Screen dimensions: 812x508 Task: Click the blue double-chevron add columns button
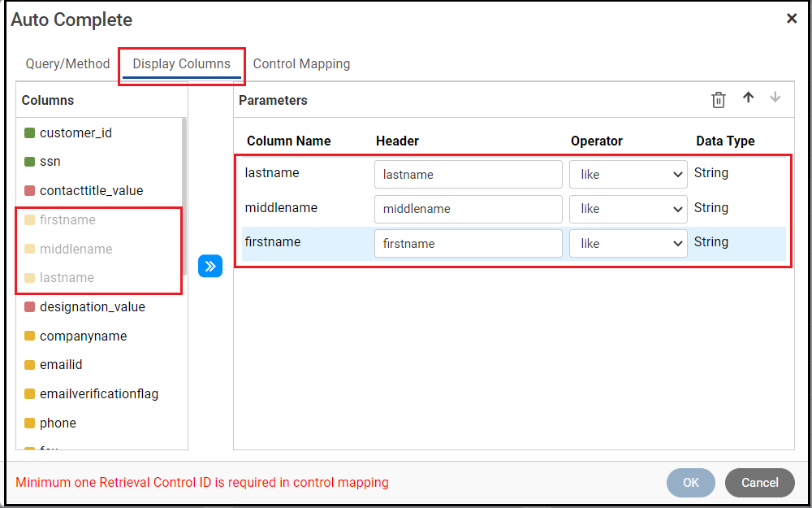point(210,266)
